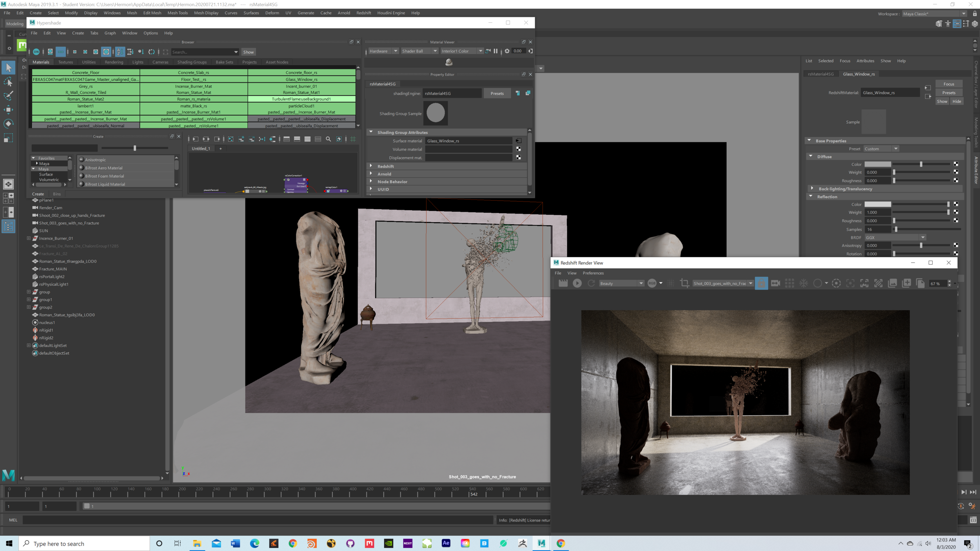Click the render clapperboard icon in Redshift Render View

[x=563, y=283]
